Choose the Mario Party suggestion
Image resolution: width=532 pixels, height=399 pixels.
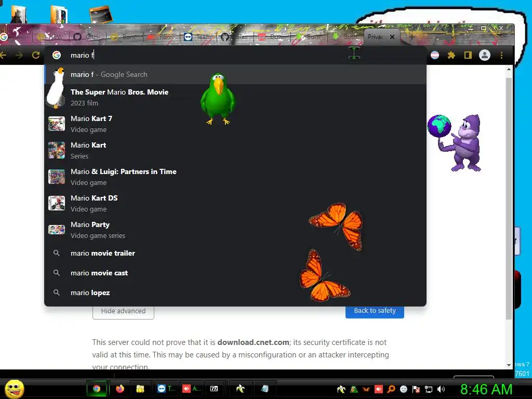coord(235,230)
